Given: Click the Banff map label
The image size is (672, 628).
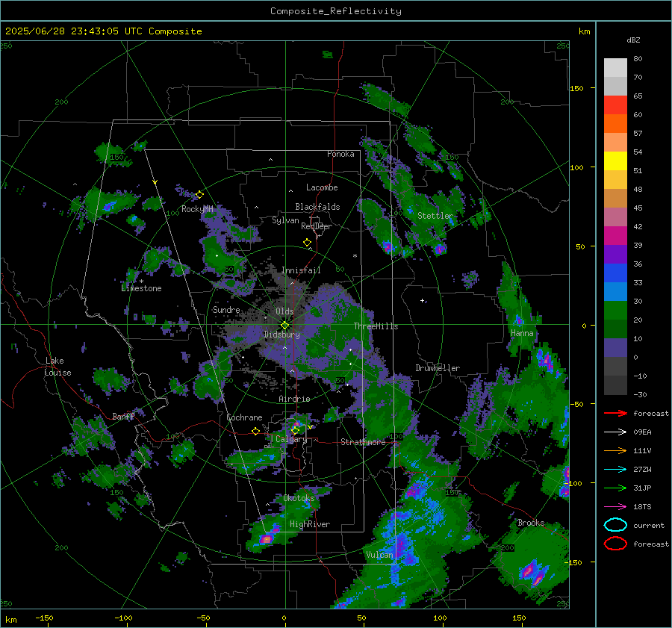Looking at the screenshot, I should click(123, 417).
